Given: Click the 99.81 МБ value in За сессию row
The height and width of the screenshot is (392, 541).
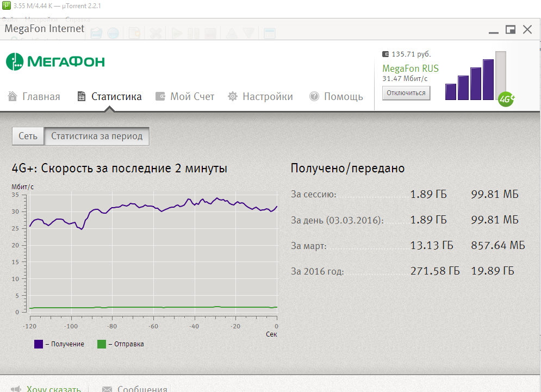Looking at the screenshot, I should tap(495, 194).
